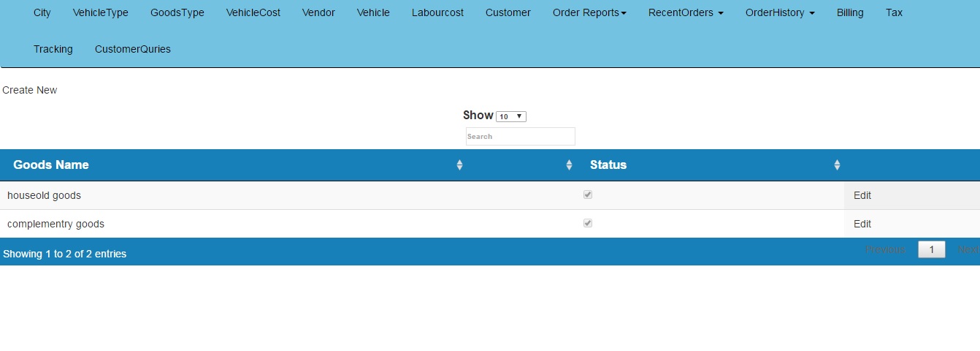The height and width of the screenshot is (351, 980).
Task: Sort table by Goods Name column arrows
Action: point(459,165)
